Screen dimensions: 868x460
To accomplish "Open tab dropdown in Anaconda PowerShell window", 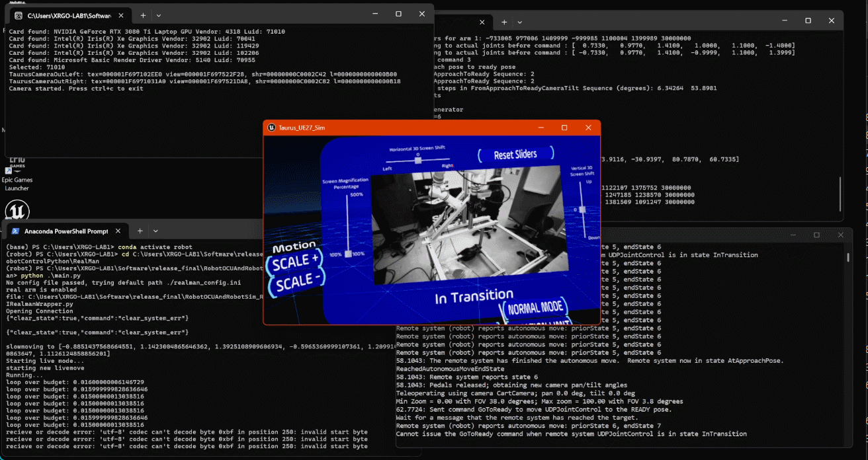I will click(x=156, y=231).
